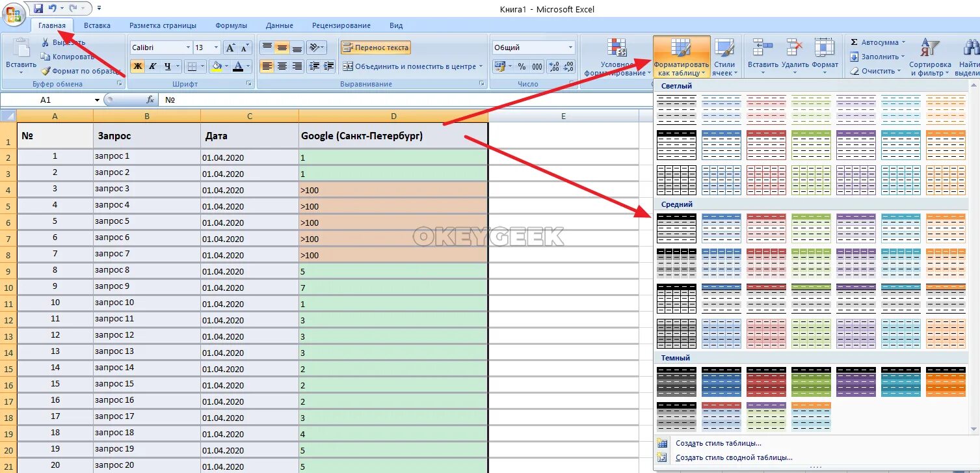Toggle middle vertical alignment

point(282,47)
